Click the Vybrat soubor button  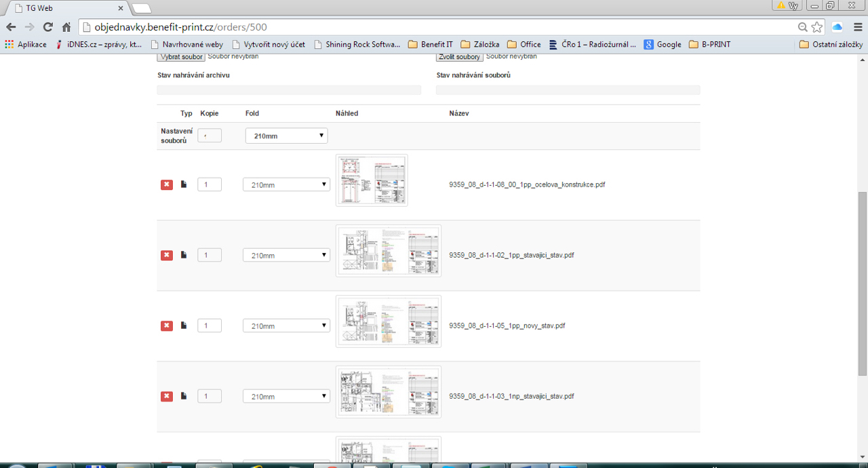point(181,57)
